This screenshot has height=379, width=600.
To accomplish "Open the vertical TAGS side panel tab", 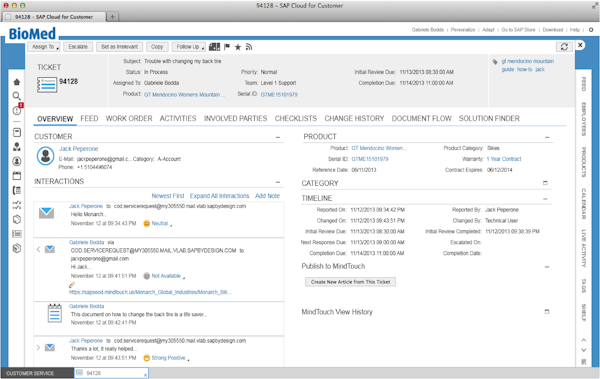I will [584, 286].
